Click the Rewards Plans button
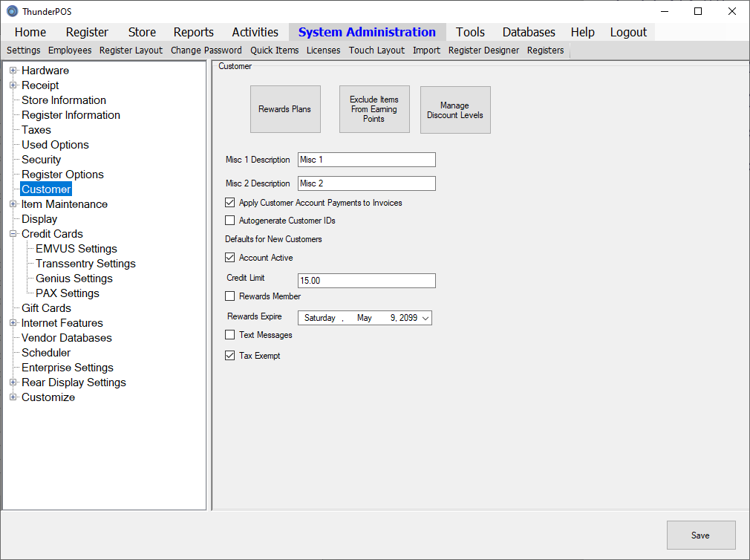This screenshot has width=750, height=560. tap(285, 109)
